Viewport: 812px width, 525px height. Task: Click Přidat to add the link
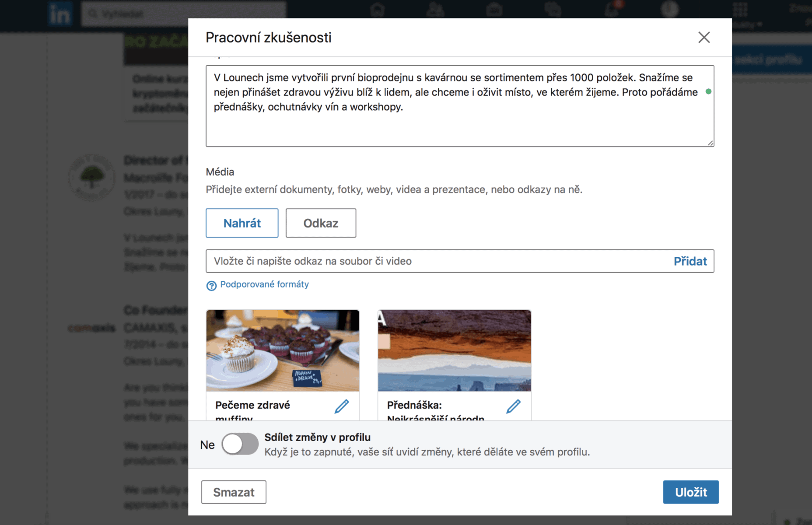(x=690, y=261)
